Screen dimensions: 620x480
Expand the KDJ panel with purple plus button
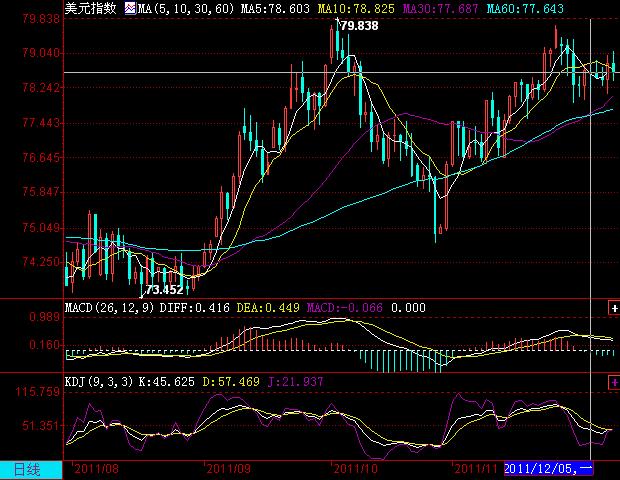614,382
